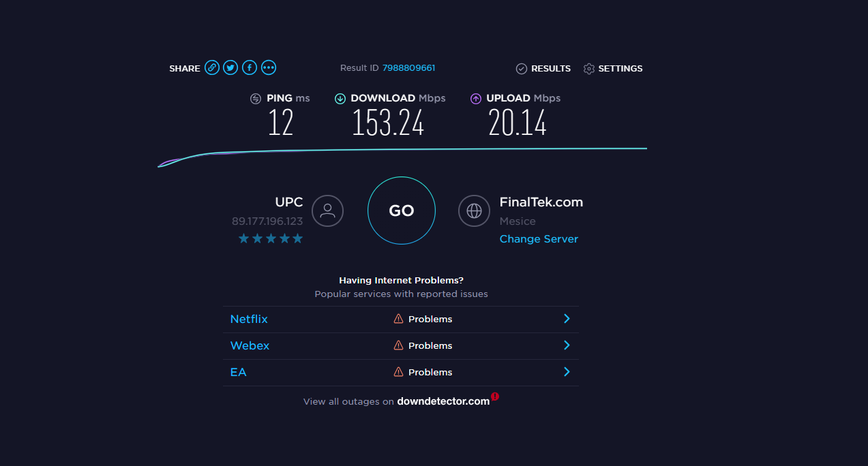This screenshot has width=868, height=466.
Task: Click the Results checkmark icon
Action: coord(522,69)
